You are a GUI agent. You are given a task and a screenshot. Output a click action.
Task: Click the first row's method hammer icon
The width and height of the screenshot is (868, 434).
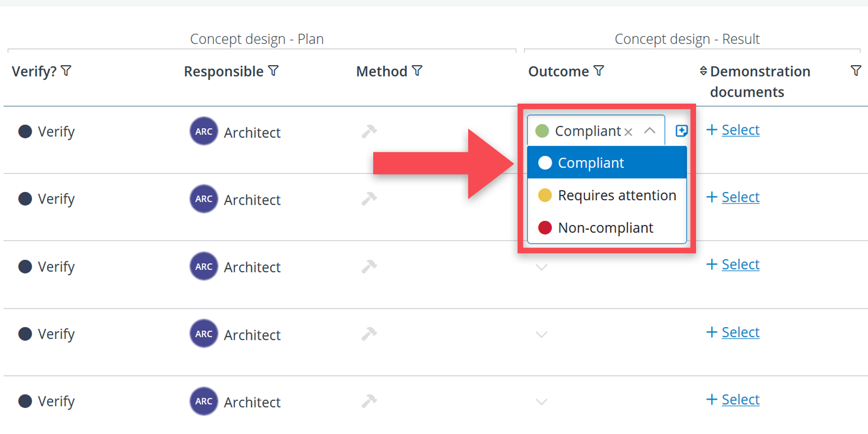(x=369, y=131)
